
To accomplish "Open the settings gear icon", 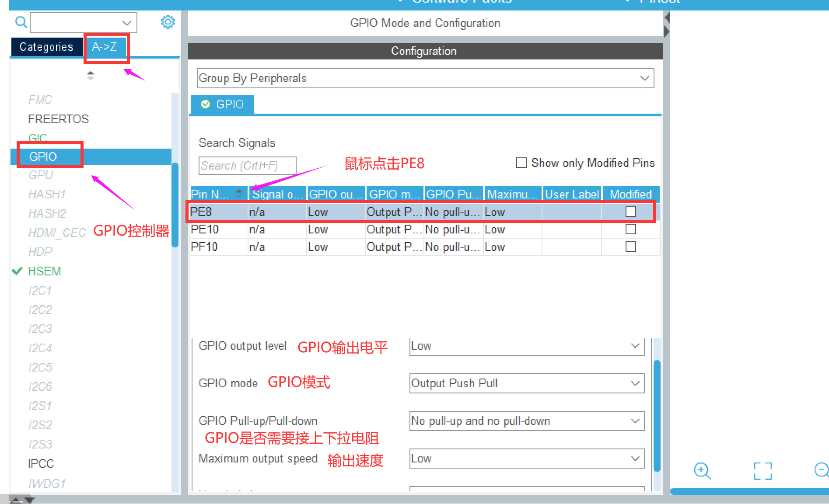I will [x=168, y=22].
